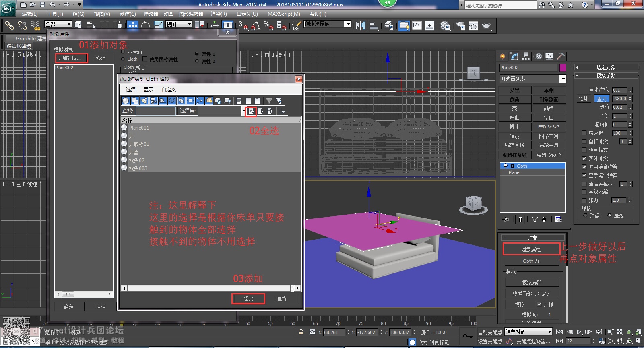Open Time Configuration icon

point(601,341)
